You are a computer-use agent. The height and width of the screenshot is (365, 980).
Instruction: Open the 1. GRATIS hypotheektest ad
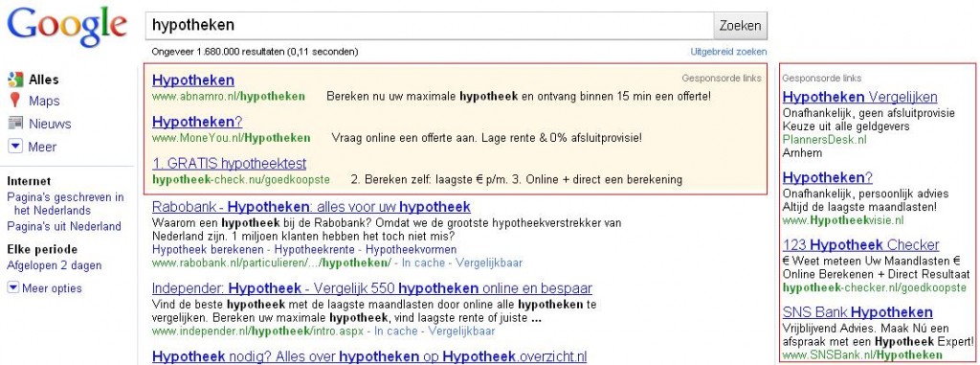tap(229, 164)
